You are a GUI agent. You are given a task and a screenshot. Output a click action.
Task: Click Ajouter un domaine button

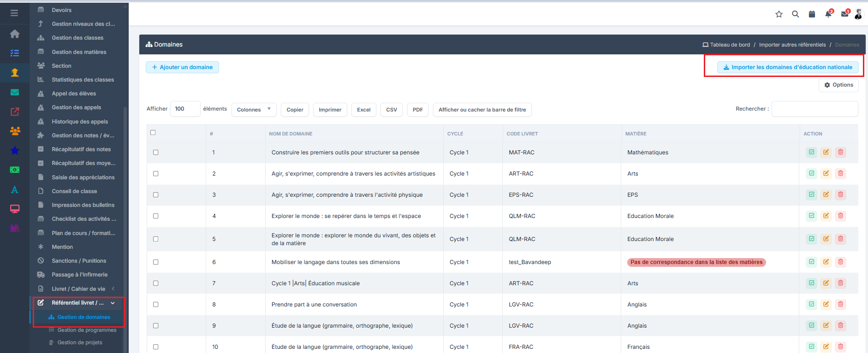pyautogui.click(x=182, y=67)
